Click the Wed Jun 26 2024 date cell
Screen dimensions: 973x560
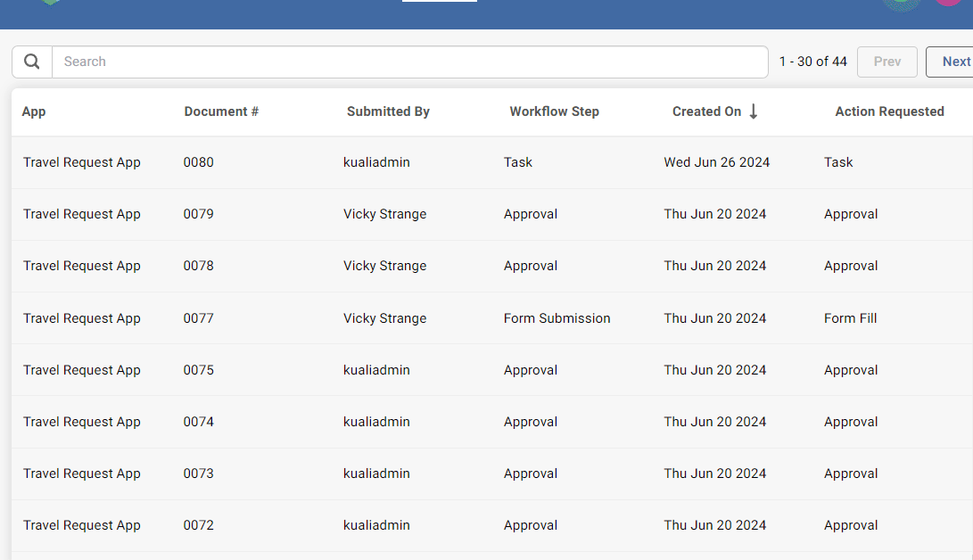coord(716,162)
